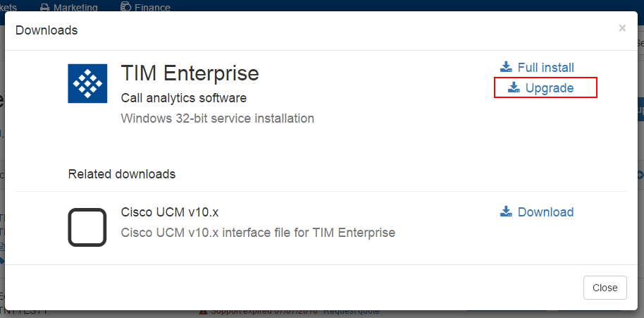Click the Related downloads heading
The image size is (644, 318).
(x=122, y=173)
